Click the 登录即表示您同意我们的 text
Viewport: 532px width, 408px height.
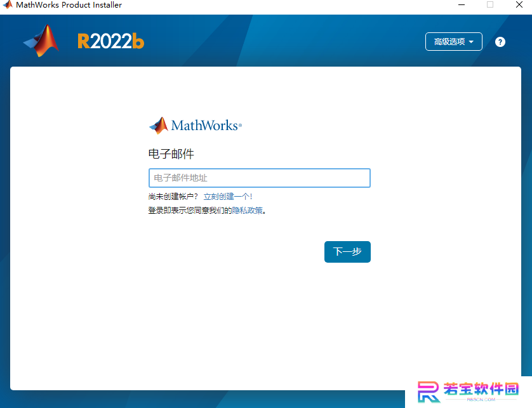190,210
